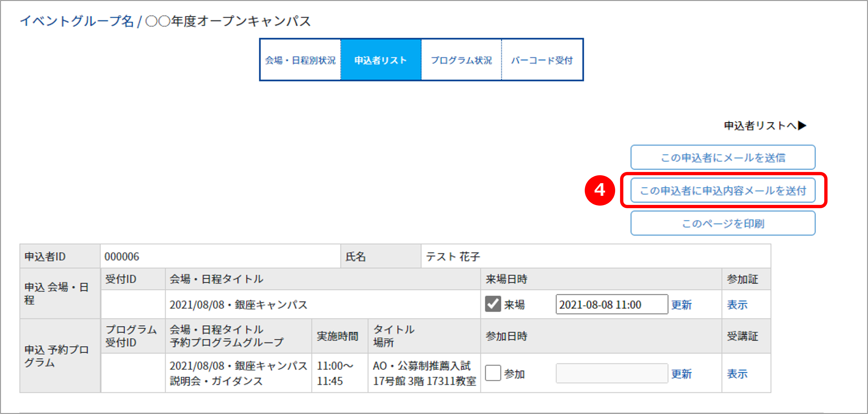This screenshot has width=868, height=414.
Task: Open the バーコード受付 tab
Action: [542, 60]
